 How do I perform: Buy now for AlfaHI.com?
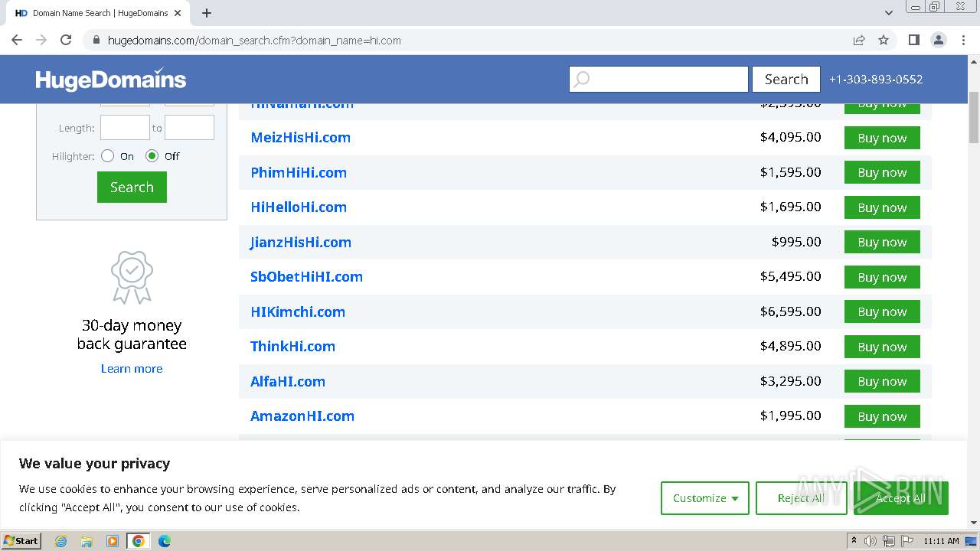pyautogui.click(x=882, y=381)
